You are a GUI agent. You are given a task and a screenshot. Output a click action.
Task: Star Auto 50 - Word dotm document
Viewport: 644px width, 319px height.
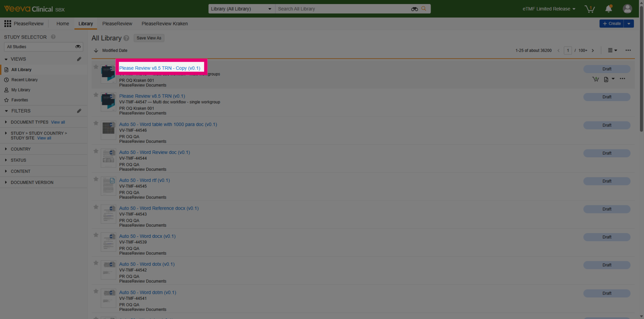(x=96, y=291)
